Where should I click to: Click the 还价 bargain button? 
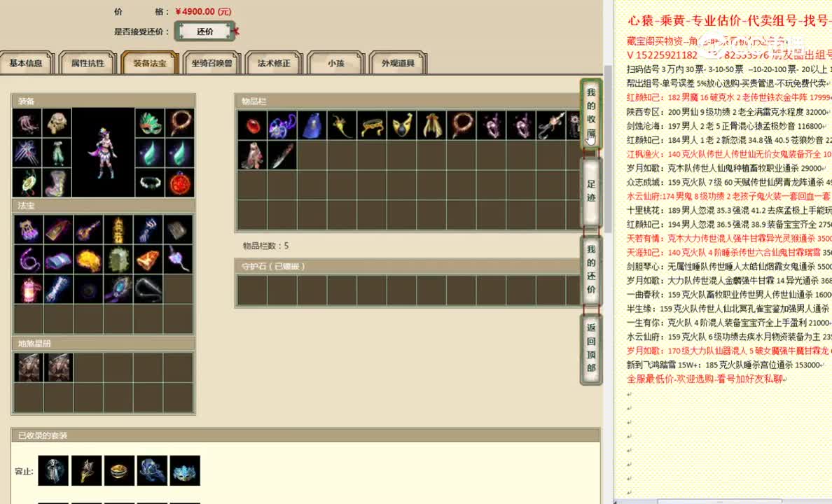[204, 31]
